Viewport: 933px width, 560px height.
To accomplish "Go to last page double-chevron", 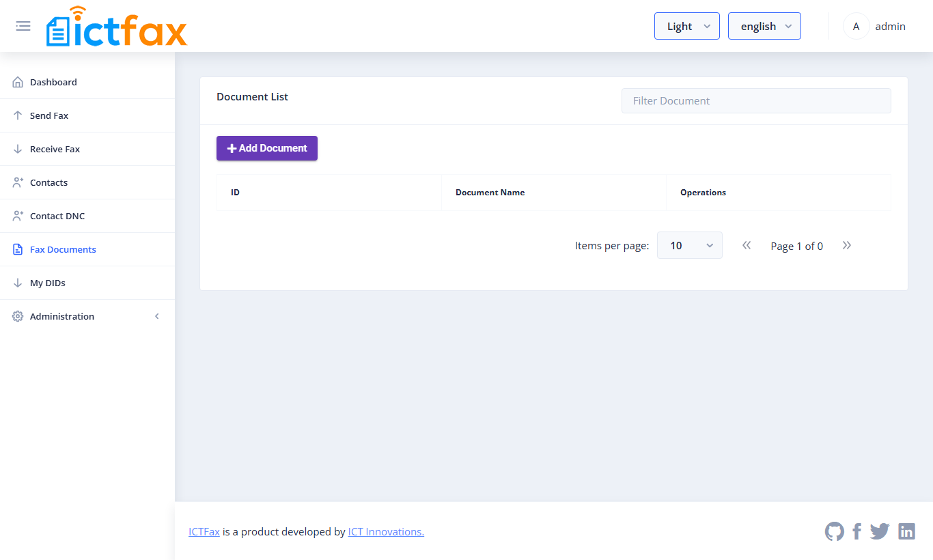I will tap(847, 245).
